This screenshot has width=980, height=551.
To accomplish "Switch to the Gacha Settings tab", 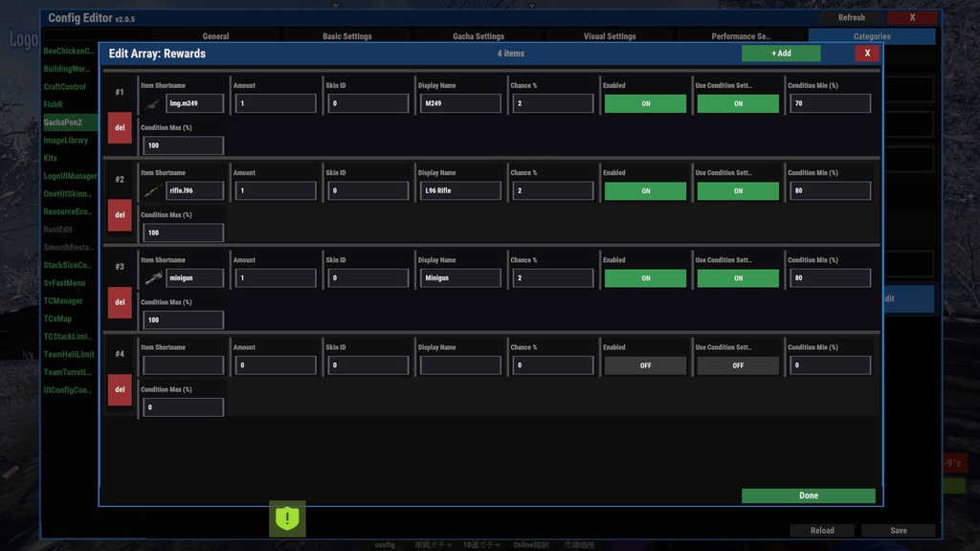I will pyautogui.click(x=478, y=35).
